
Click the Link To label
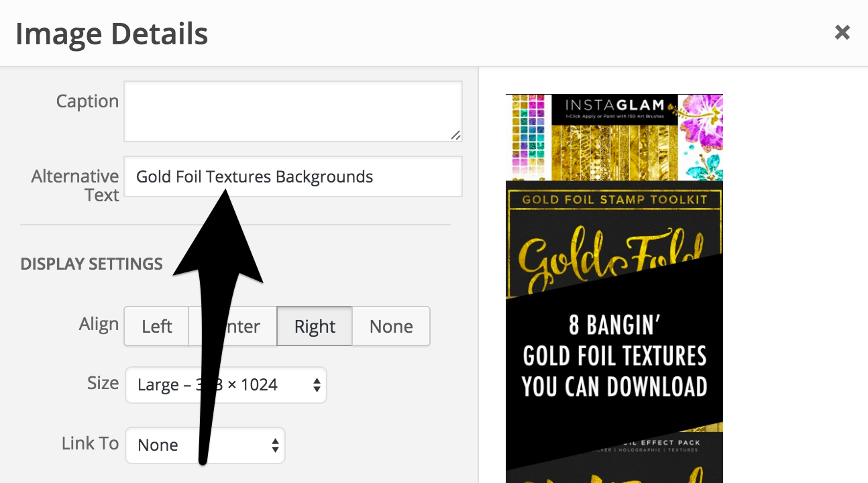point(91,443)
